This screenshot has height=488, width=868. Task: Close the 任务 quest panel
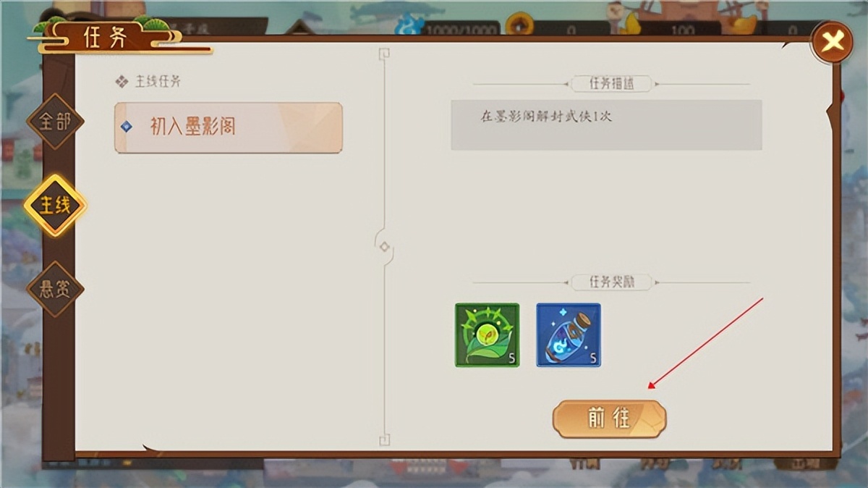pos(833,42)
